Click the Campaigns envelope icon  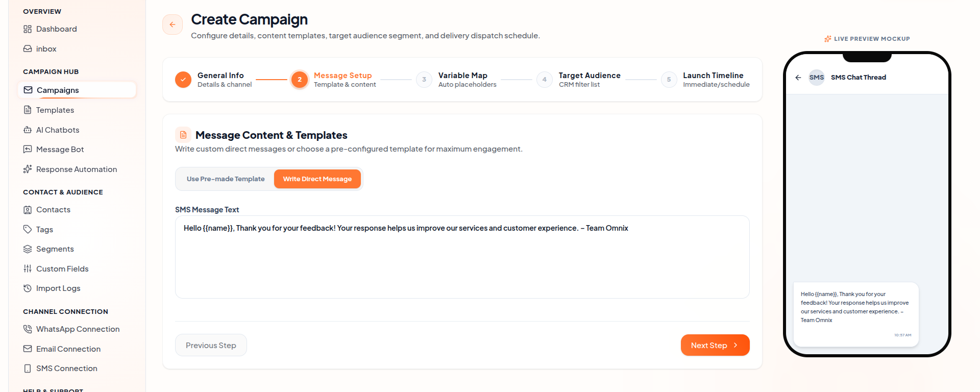(28, 90)
